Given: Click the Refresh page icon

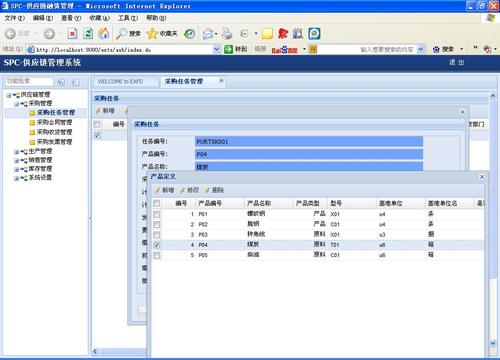Looking at the screenshot, I should coord(88,33).
